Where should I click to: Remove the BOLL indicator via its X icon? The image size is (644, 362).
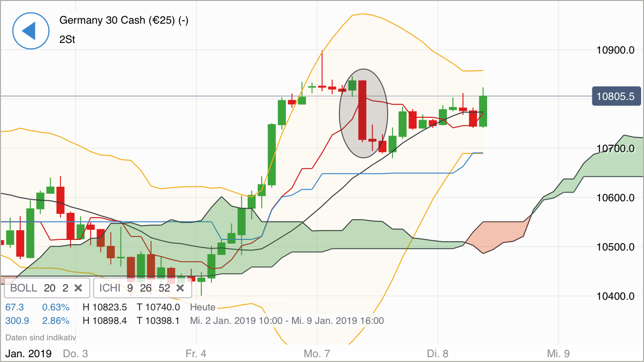coord(78,288)
